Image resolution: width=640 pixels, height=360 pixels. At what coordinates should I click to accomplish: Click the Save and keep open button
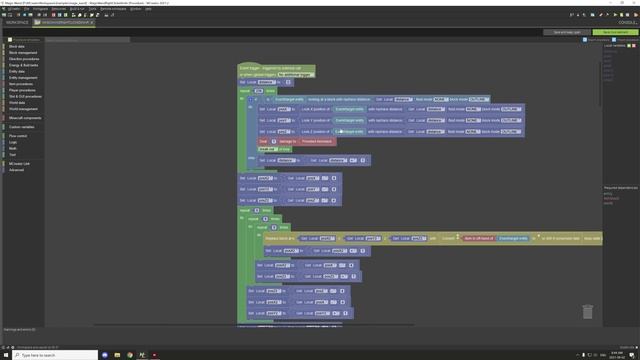pyautogui.click(x=567, y=32)
